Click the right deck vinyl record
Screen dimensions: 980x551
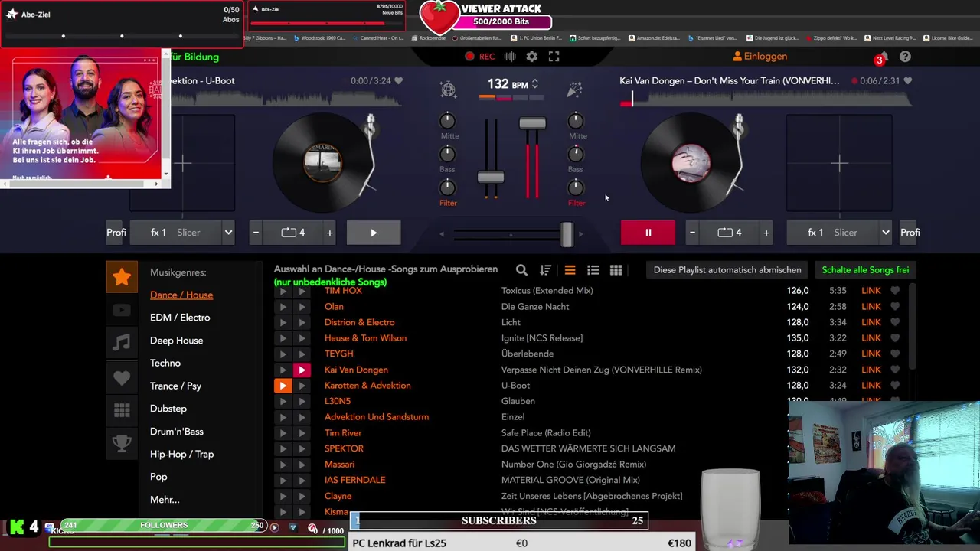pos(691,163)
